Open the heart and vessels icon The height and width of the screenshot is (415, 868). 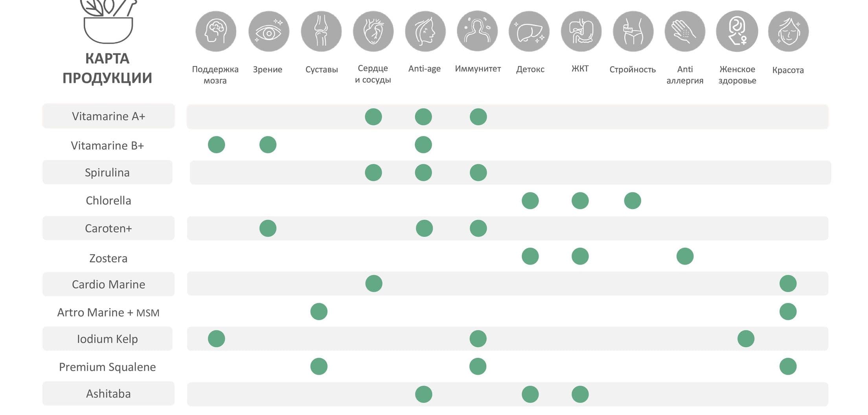click(373, 31)
